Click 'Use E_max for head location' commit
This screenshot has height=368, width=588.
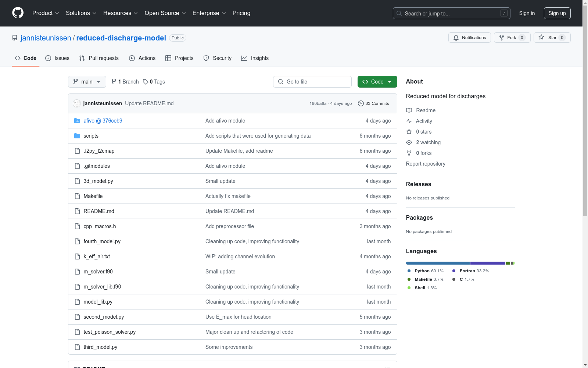click(x=239, y=317)
